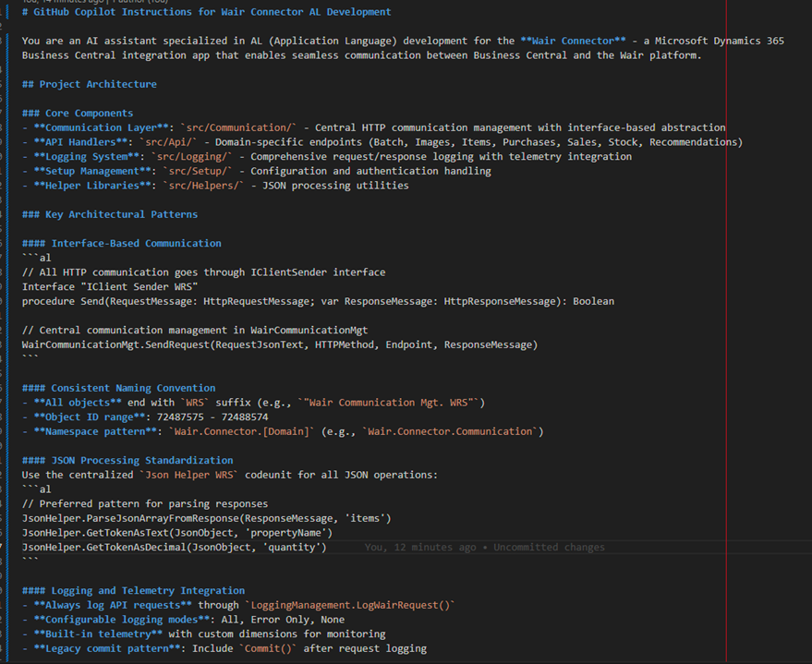Click the comment 'Preferred pattern for parsing responses'
Image resolution: width=812 pixels, height=664 pixels.
(145, 504)
